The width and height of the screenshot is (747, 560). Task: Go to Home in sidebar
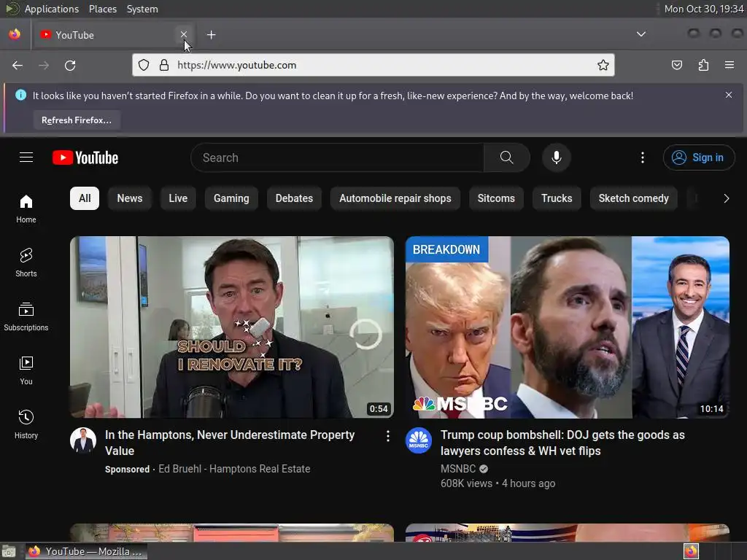[26, 209]
